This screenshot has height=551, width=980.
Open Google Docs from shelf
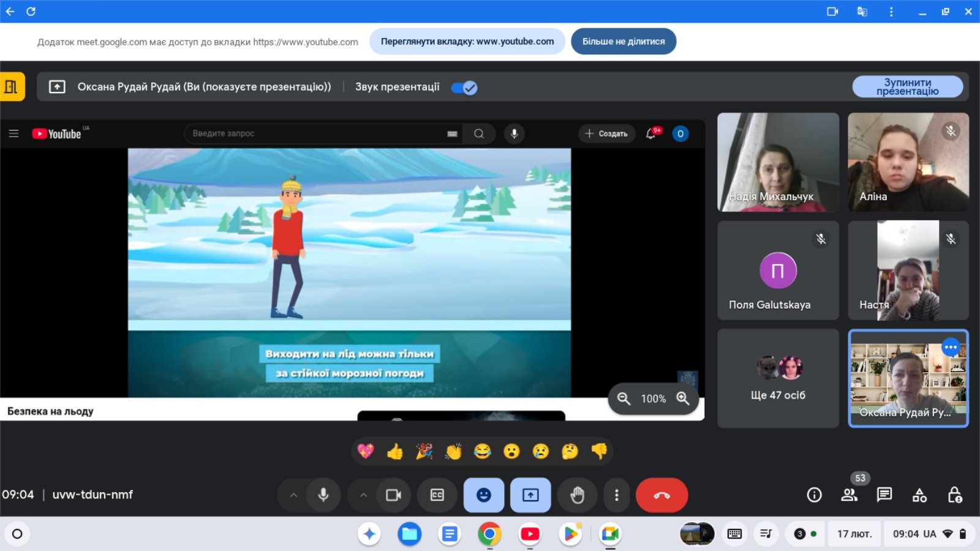click(450, 534)
